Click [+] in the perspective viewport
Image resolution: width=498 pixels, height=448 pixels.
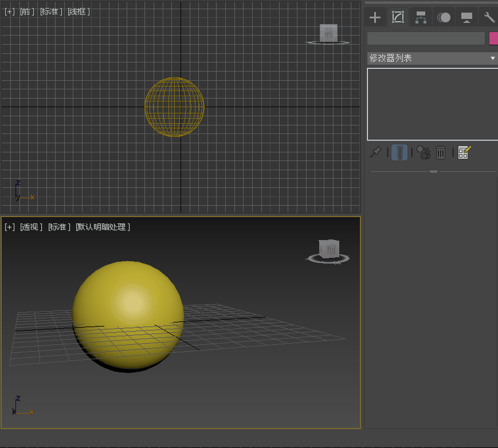10,227
